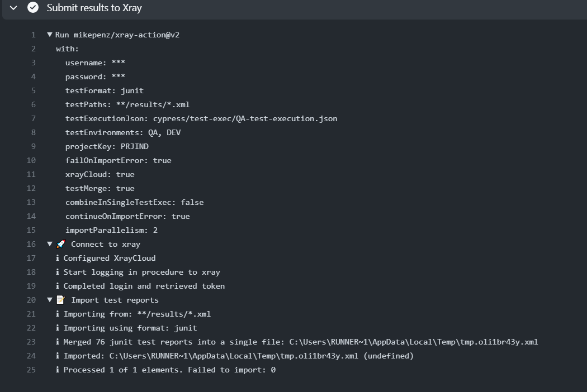Select line number 16 in the log
This screenshot has width=587, height=392.
pos(31,244)
